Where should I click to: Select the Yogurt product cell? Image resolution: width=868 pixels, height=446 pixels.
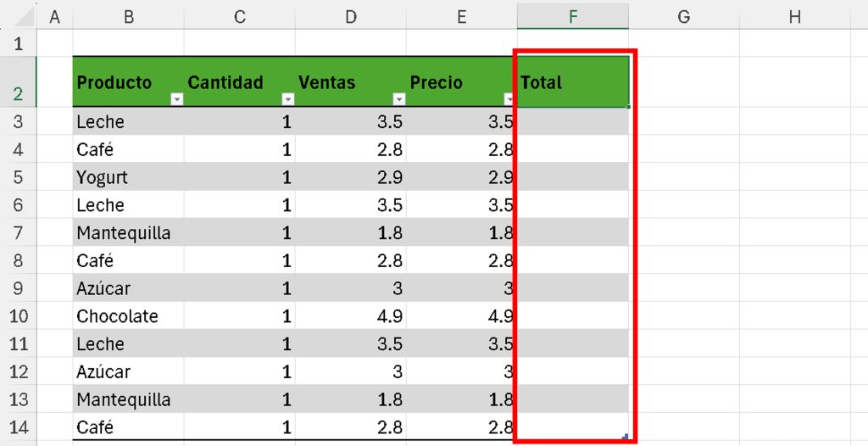pyautogui.click(x=128, y=177)
